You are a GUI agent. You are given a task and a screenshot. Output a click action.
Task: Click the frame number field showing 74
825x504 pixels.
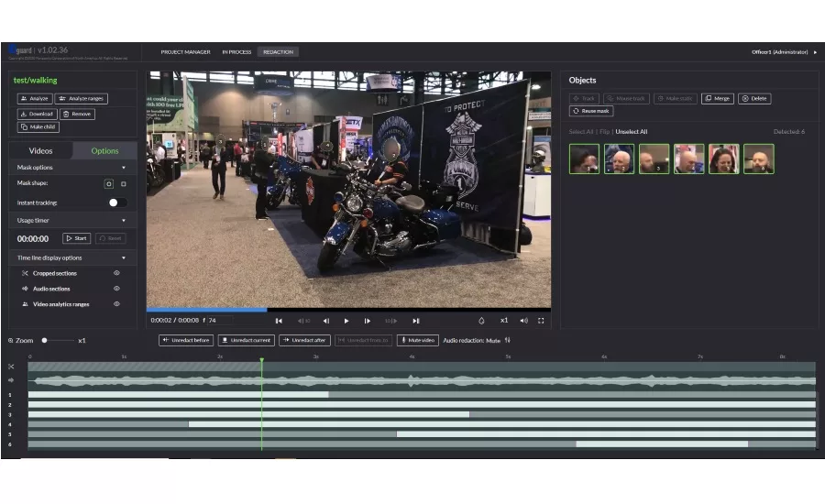click(220, 320)
